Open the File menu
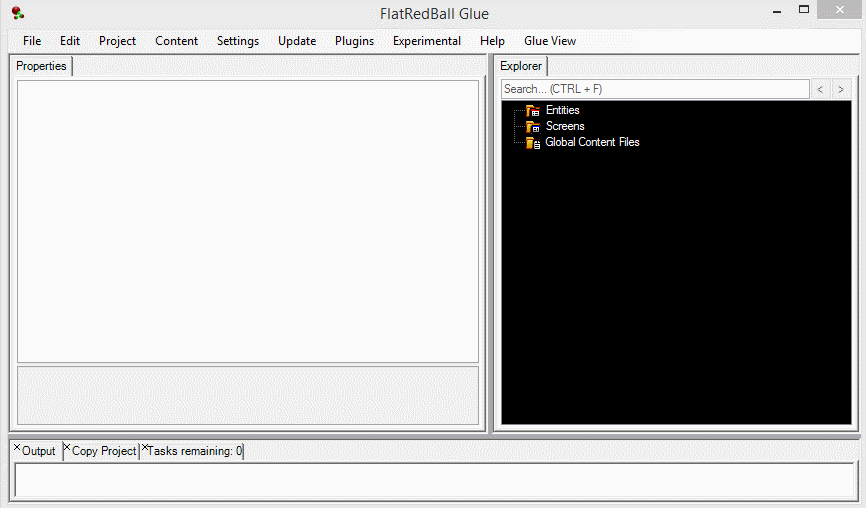 pos(32,41)
